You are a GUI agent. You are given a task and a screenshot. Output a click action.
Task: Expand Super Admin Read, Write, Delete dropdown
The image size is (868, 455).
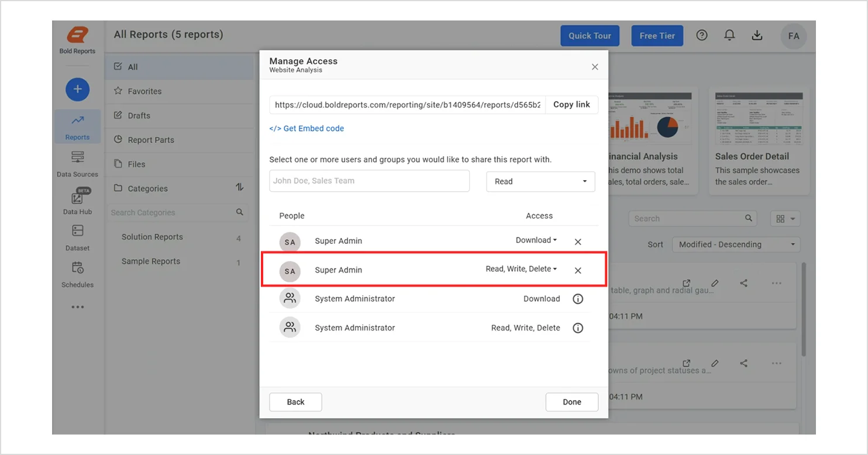click(x=521, y=269)
